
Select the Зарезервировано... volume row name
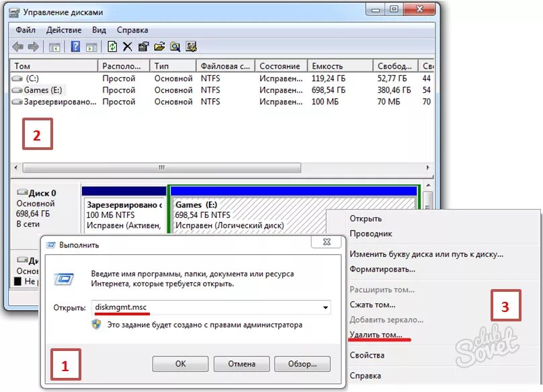point(60,102)
